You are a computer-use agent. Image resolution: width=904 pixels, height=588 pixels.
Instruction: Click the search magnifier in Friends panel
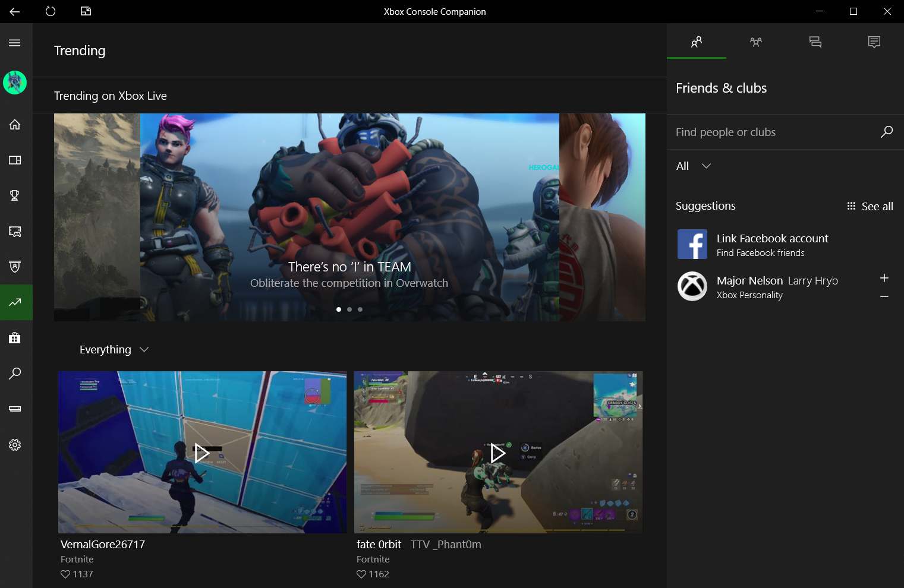(x=887, y=131)
